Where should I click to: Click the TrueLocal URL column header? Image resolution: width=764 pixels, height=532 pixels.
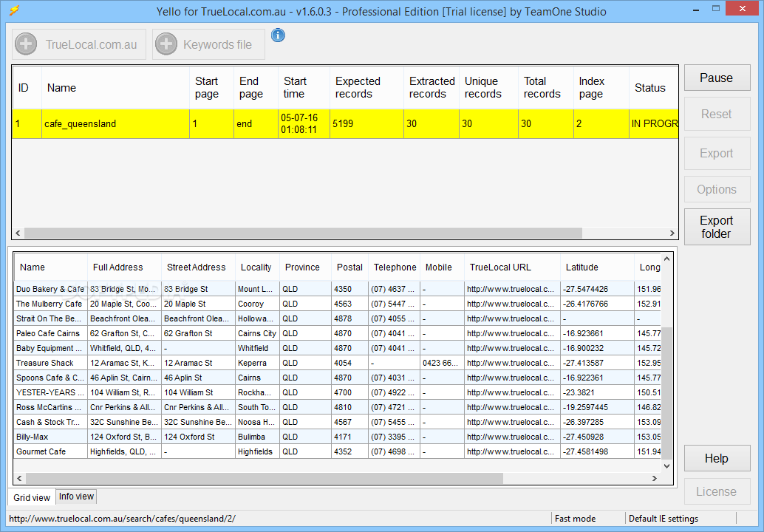pos(511,267)
